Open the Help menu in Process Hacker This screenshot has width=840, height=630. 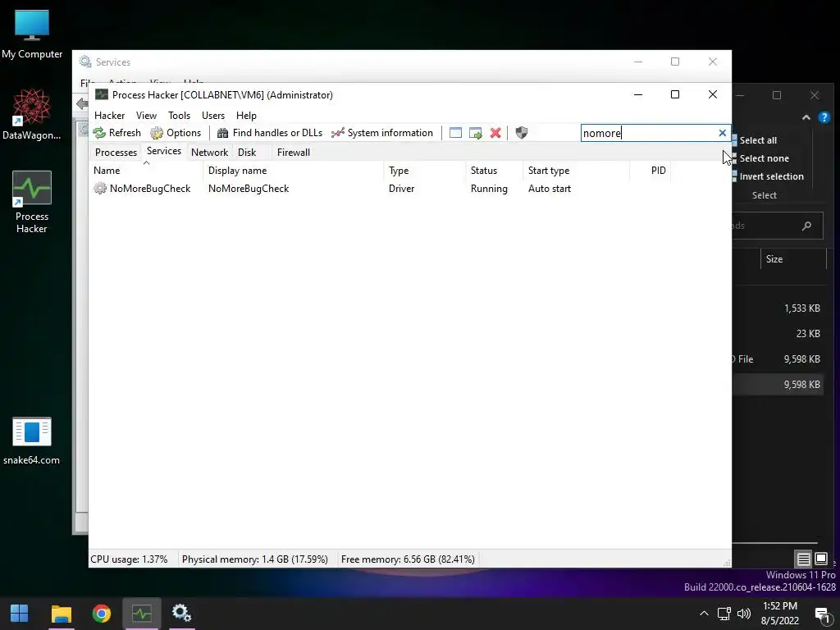[246, 115]
